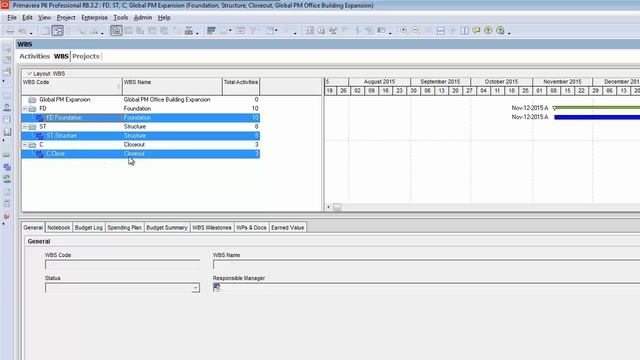Open the View menu
The width and height of the screenshot is (640, 360).
point(44,18)
